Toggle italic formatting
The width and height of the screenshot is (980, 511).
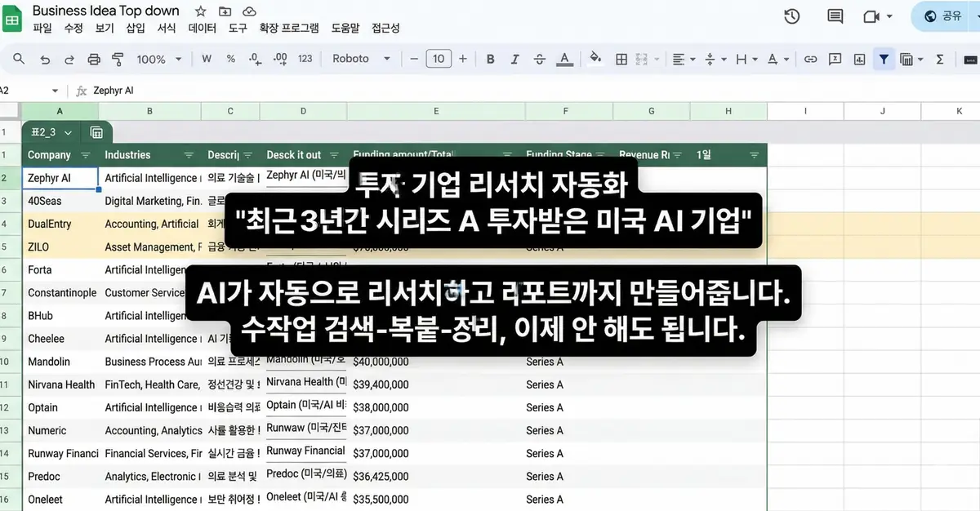point(514,59)
